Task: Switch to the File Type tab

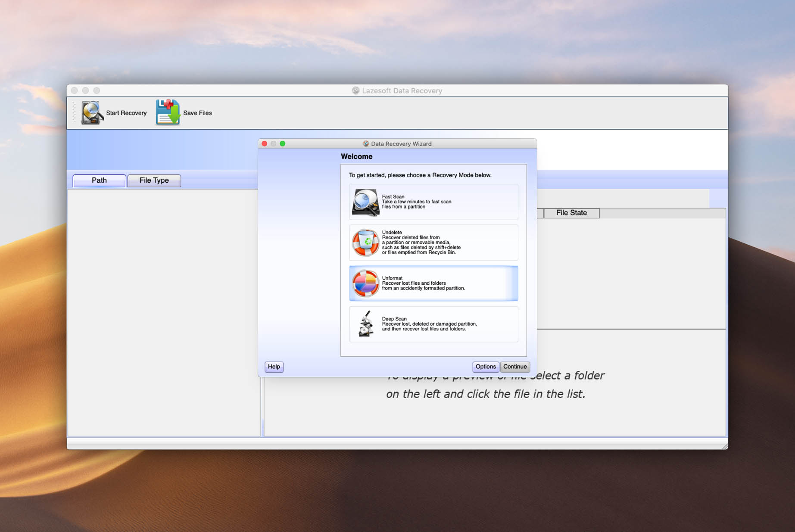Action: [x=154, y=180]
